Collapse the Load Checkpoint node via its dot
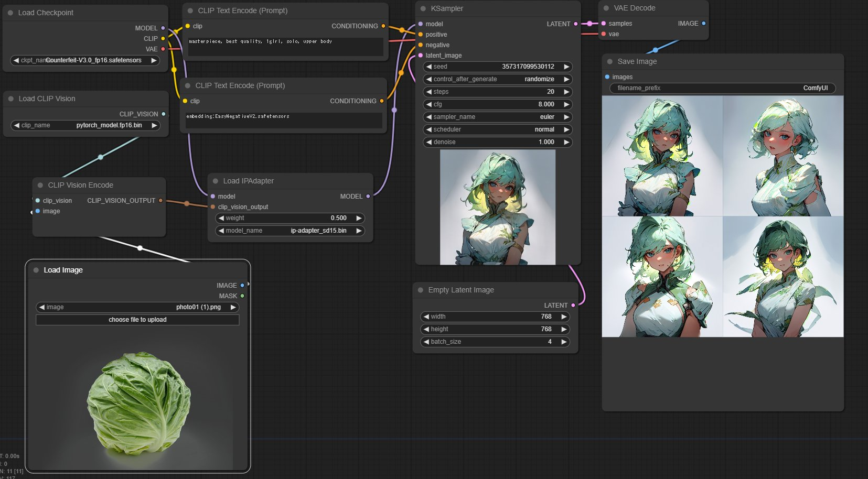Image resolution: width=868 pixels, height=479 pixels. [10, 13]
